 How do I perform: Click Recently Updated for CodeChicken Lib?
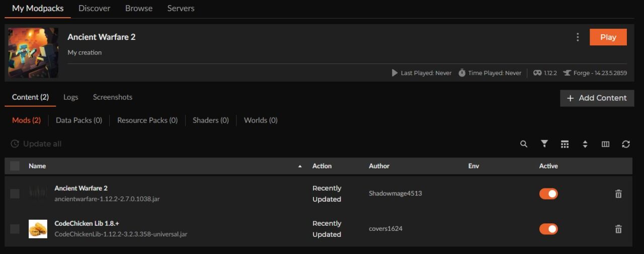[x=327, y=229]
